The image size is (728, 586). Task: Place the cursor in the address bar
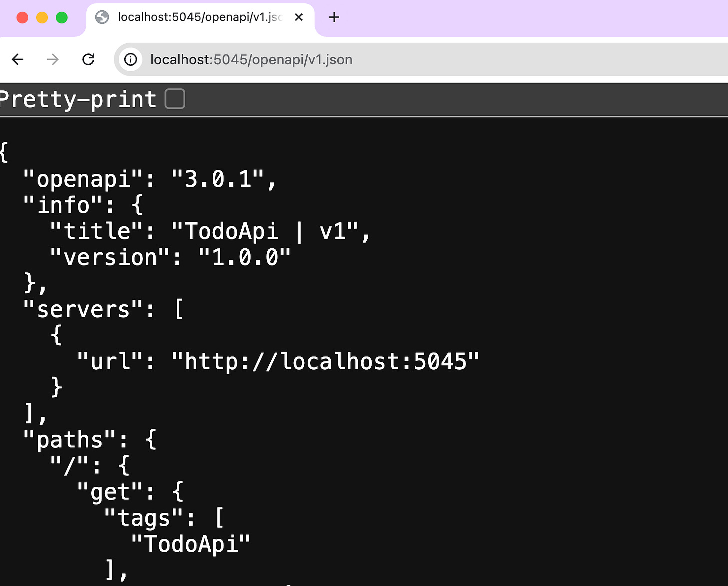pyautogui.click(x=250, y=59)
